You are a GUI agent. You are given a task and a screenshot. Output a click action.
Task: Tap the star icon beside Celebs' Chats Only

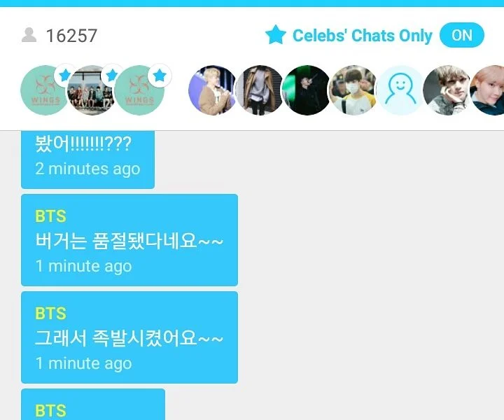[x=276, y=35]
